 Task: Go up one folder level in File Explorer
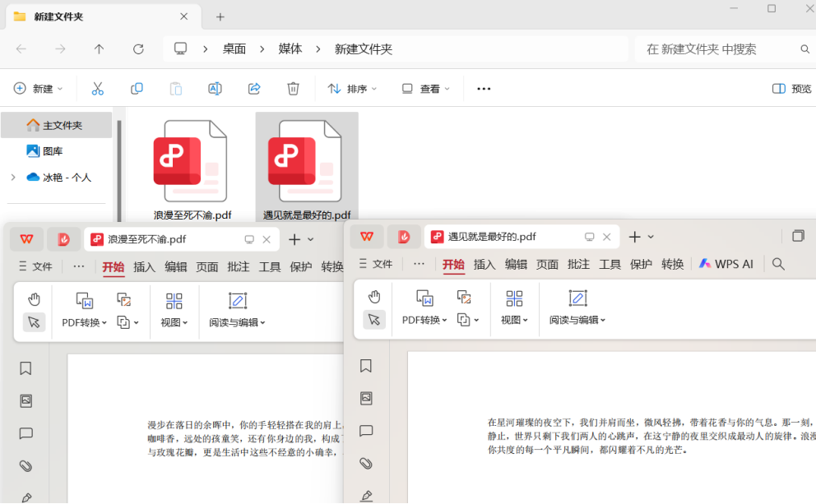pos(99,49)
